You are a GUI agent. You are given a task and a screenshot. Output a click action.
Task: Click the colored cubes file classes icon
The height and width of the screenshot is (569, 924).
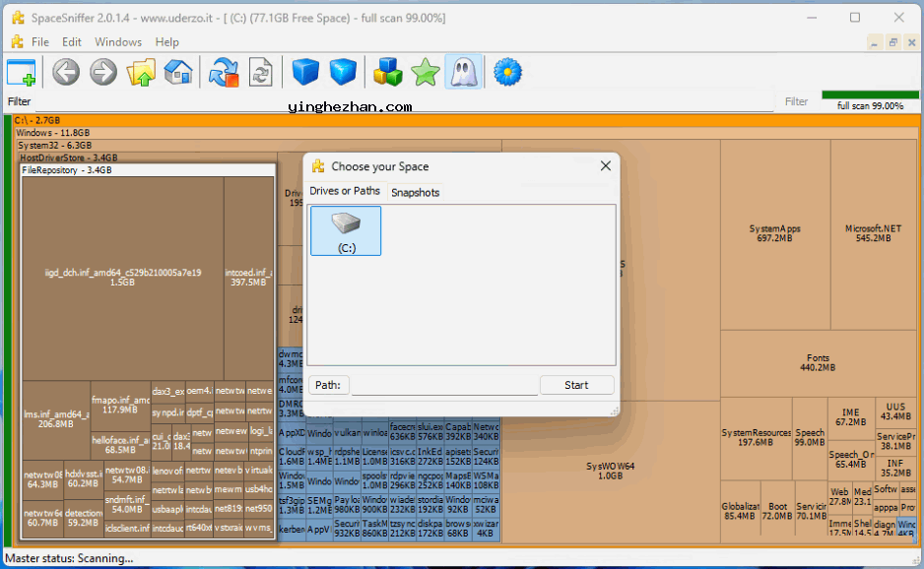tap(388, 73)
